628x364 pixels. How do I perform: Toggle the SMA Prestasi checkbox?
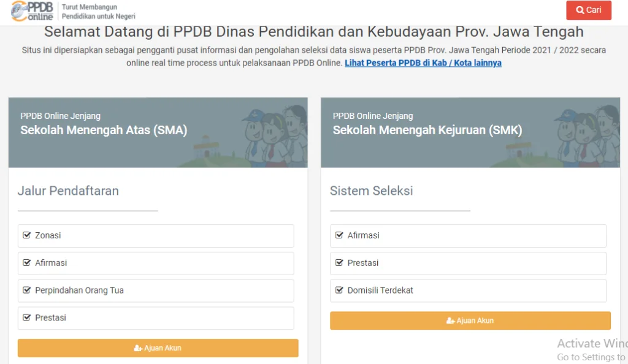pyautogui.click(x=26, y=318)
